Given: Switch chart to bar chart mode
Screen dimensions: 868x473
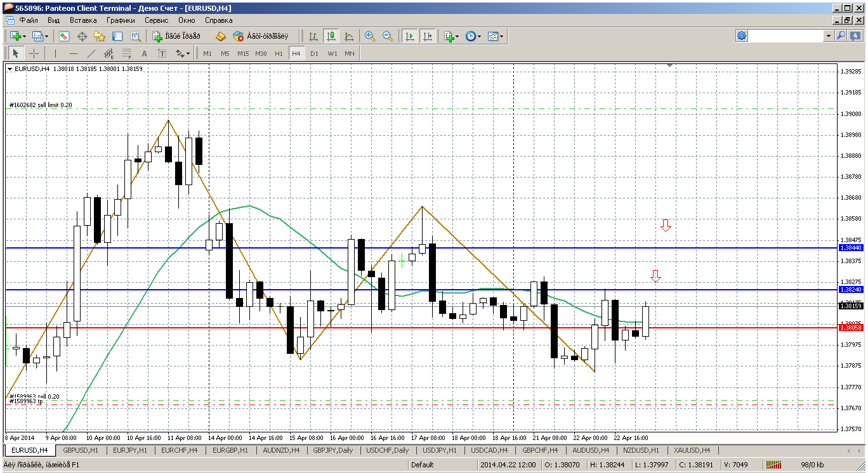Looking at the screenshot, I should (x=313, y=36).
